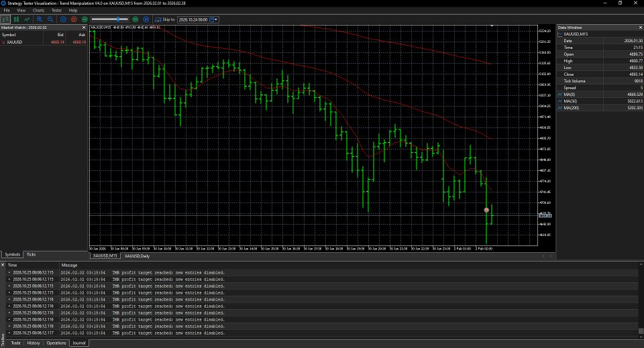
Task: Click the current price label on price axis
Action: point(545,215)
